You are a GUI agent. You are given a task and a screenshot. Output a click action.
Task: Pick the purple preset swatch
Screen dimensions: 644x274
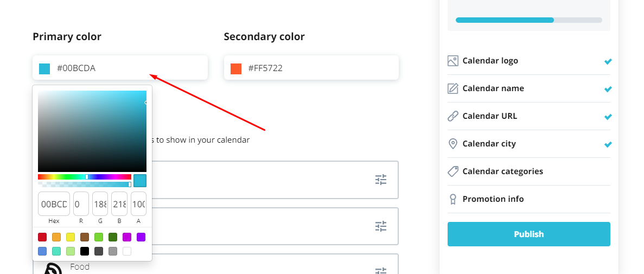141,237
